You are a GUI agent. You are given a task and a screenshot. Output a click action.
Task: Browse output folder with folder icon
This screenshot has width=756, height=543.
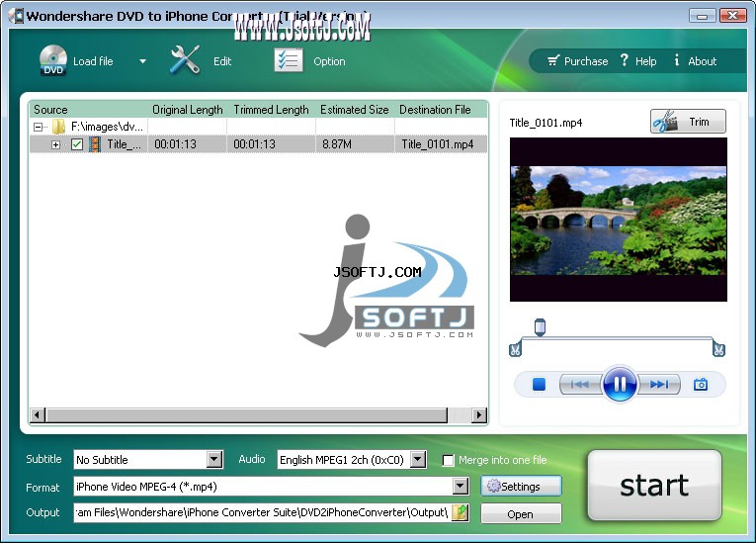point(461,512)
